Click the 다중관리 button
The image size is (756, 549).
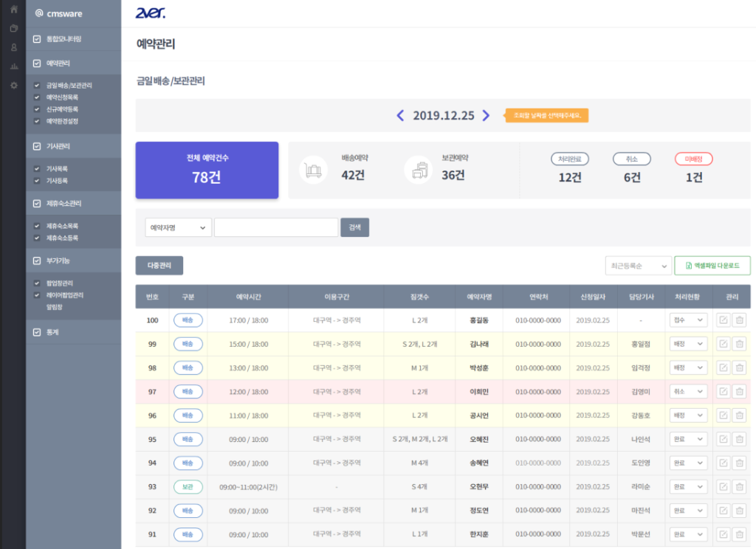click(159, 266)
